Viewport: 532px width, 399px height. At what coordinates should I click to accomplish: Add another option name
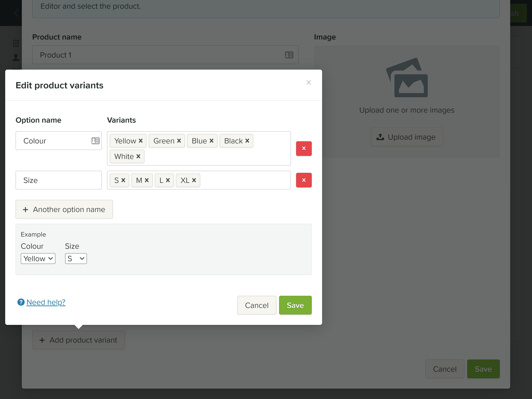[x=64, y=209]
